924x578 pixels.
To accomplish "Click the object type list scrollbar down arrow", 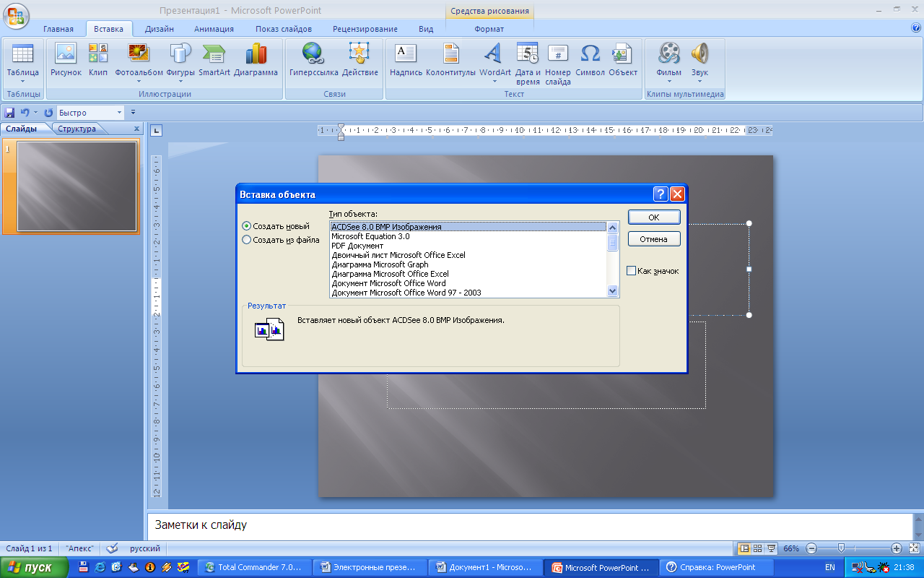I will coord(613,291).
